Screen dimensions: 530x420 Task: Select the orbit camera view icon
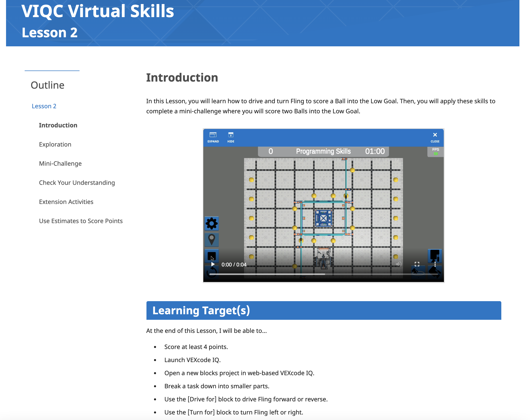(x=418, y=272)
